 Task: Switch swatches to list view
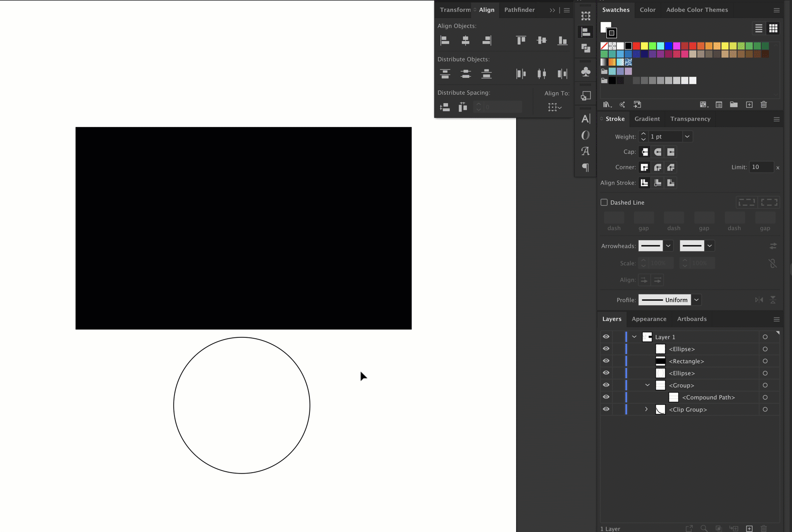tap(759, 29)
